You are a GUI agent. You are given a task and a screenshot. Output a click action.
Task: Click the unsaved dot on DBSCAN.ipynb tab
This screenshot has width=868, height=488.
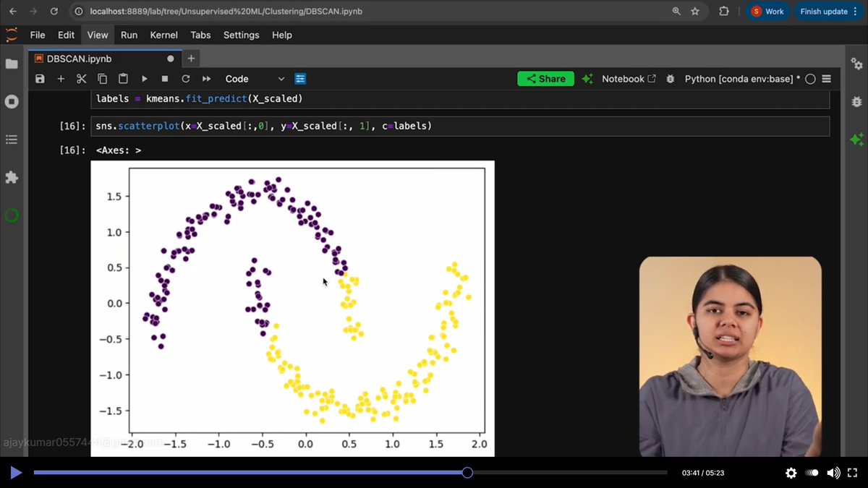pos(171,59)
